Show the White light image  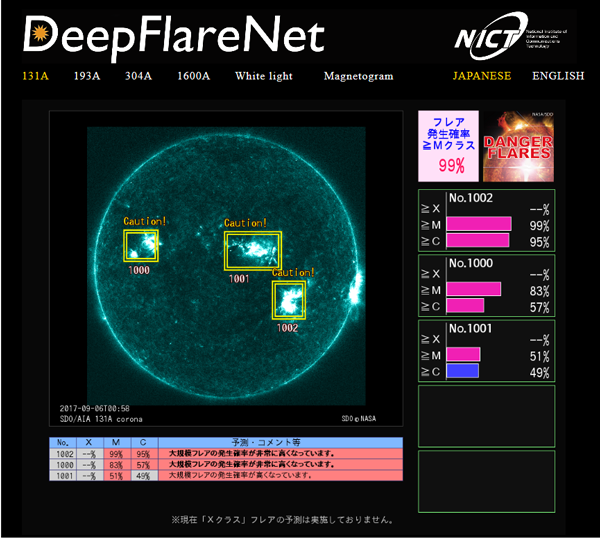(x=264, y=76)
